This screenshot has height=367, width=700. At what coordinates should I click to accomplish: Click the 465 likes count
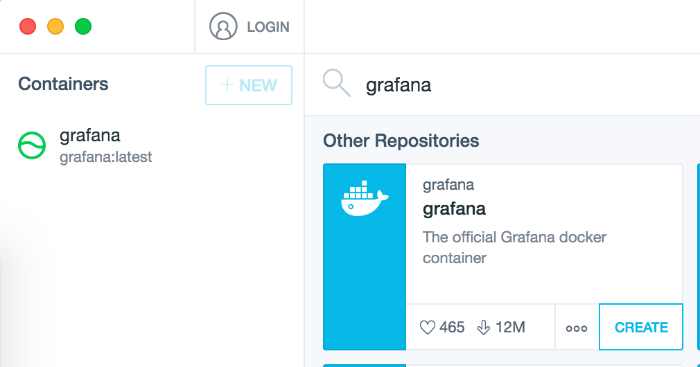click(452, 327)
